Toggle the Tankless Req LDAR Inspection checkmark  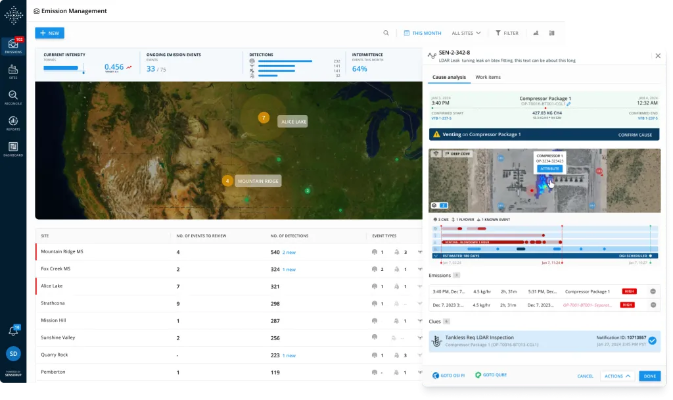[x=652, y=341]
